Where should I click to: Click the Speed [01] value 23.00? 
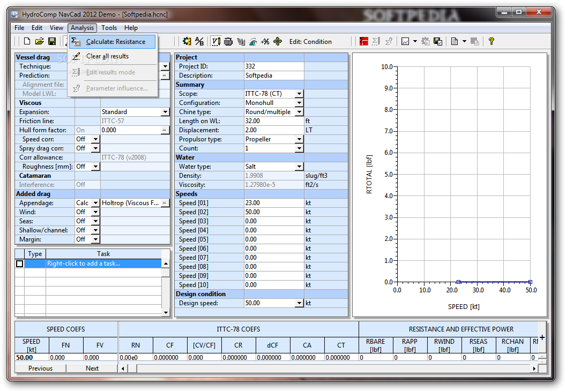click(x=274, y=203)
